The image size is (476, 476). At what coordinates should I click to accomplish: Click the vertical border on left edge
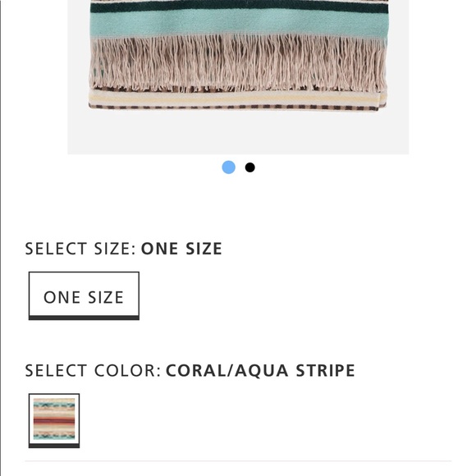click(x=1, y=238)
